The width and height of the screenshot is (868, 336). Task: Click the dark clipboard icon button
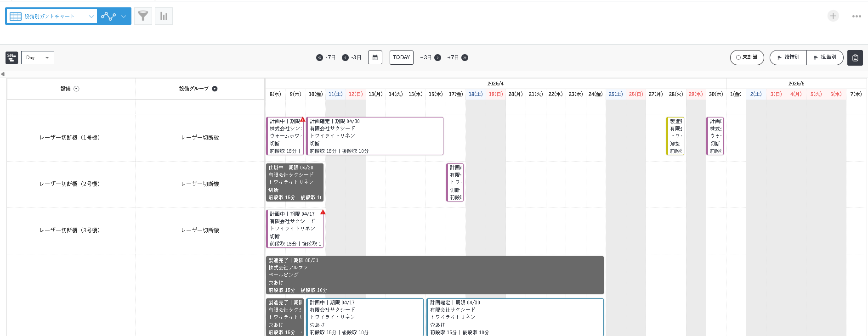855,58
